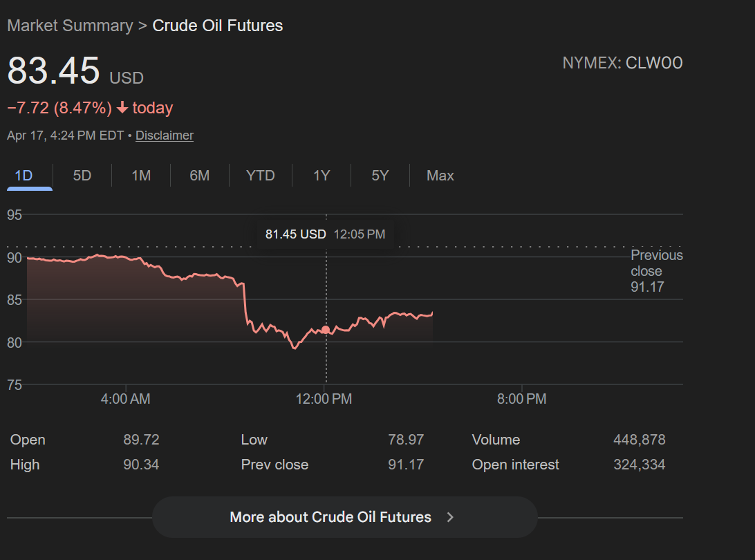Click the Previous close 91.17 chart label

pos(657,271)
